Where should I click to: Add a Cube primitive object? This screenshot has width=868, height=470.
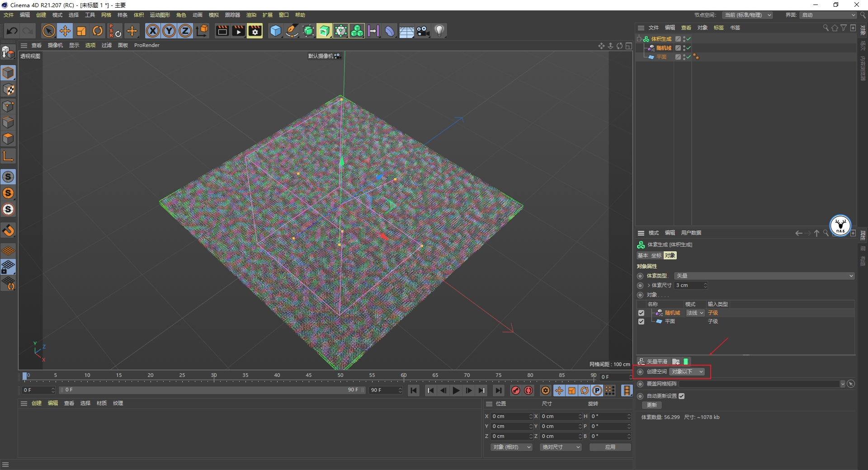(275, 31)
